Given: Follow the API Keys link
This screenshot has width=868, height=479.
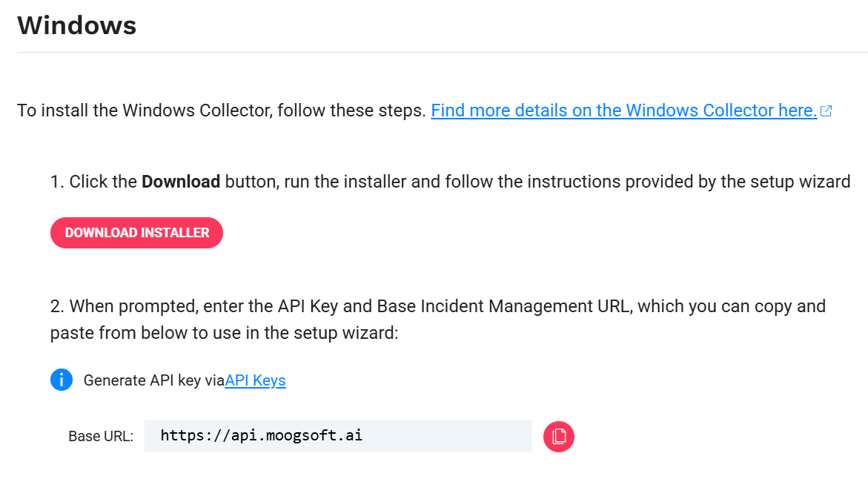Looking at the screenshot, I should pyautogui.click(x=255, y=380).
